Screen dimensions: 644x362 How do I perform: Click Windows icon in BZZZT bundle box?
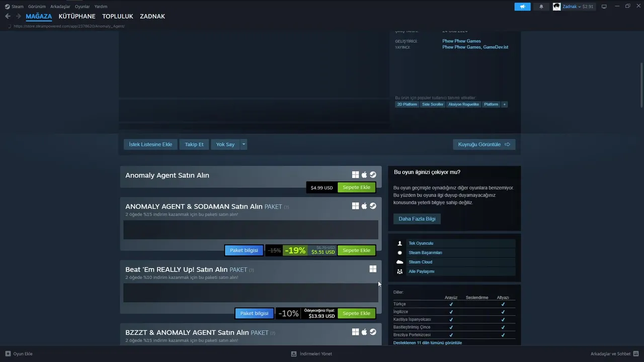[355, 332]
